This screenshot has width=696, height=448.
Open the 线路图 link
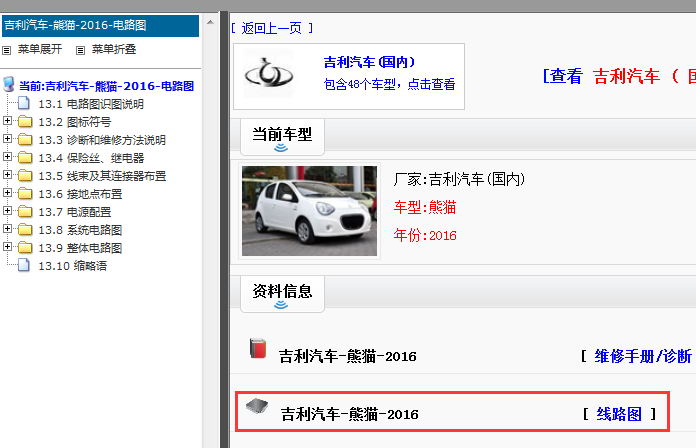pyautogui.click(x=619, y=414)
